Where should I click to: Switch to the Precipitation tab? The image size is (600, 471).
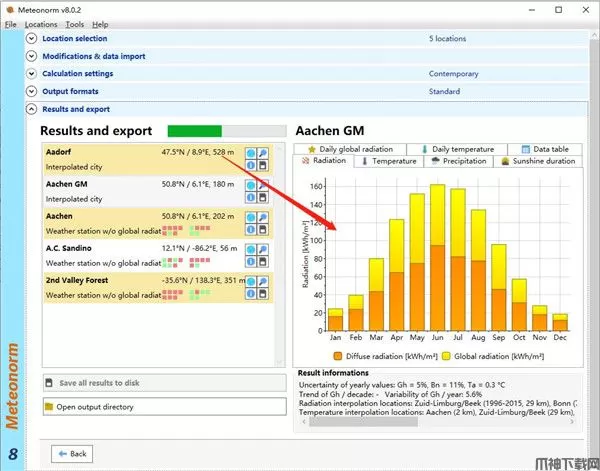(461, 161)
